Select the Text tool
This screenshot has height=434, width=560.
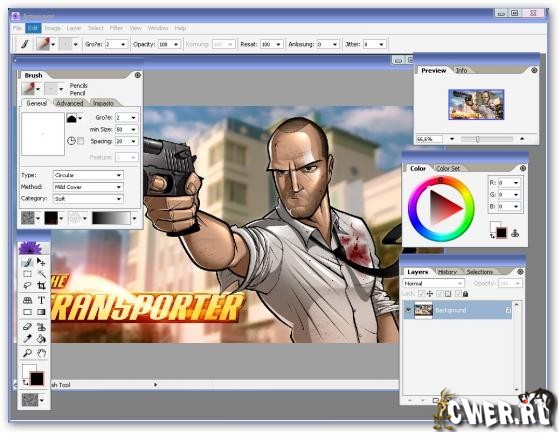tap(41, 300)
